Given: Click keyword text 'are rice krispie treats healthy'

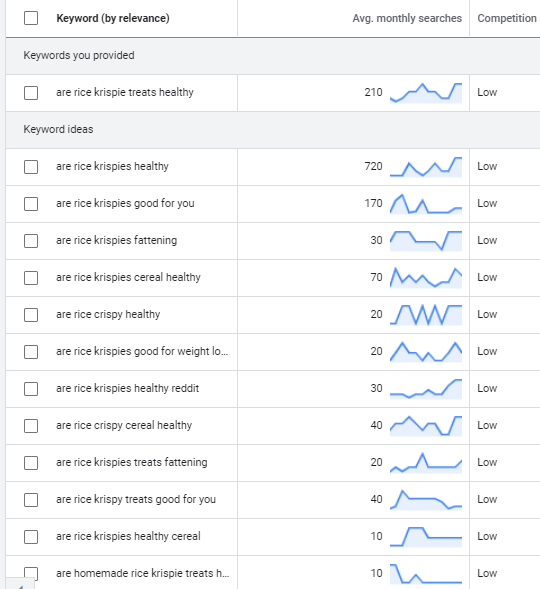Looking at the screenshot, I should (x=125, y=92).
